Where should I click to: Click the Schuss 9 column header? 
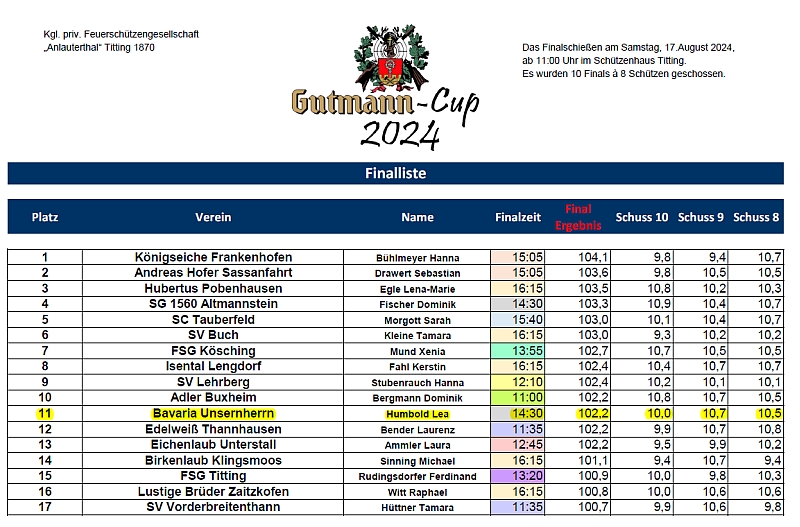[701, 217]
